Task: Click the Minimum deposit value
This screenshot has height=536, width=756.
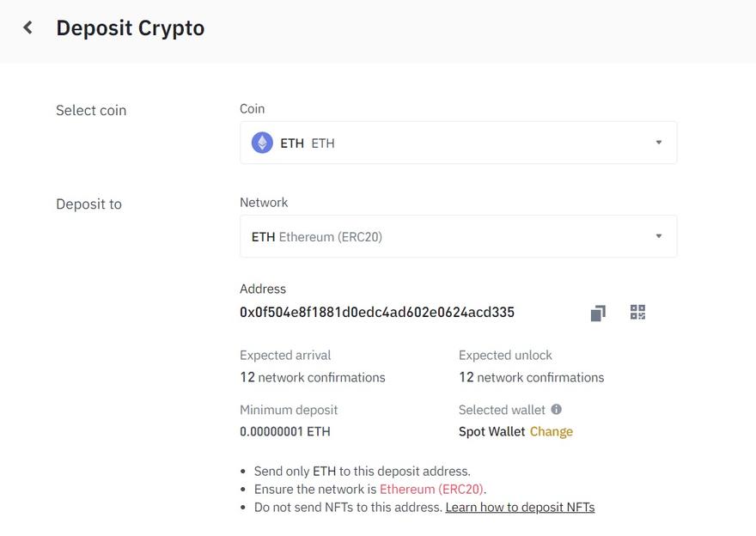Action: (x=284, y=431)
